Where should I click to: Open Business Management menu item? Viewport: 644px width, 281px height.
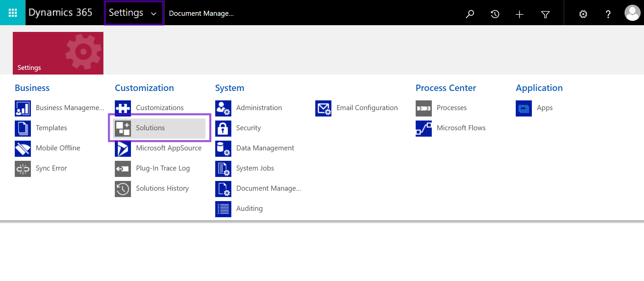(x=70, y=108)
